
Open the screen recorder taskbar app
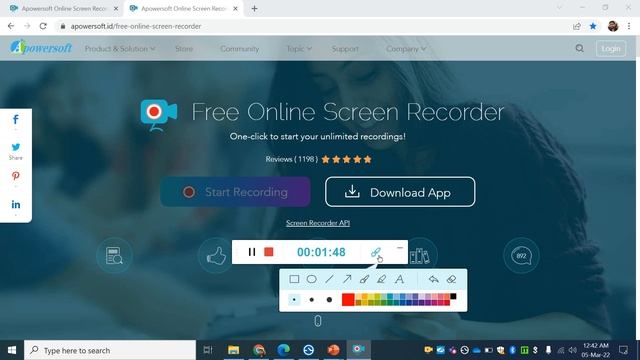tap(358, 349)
